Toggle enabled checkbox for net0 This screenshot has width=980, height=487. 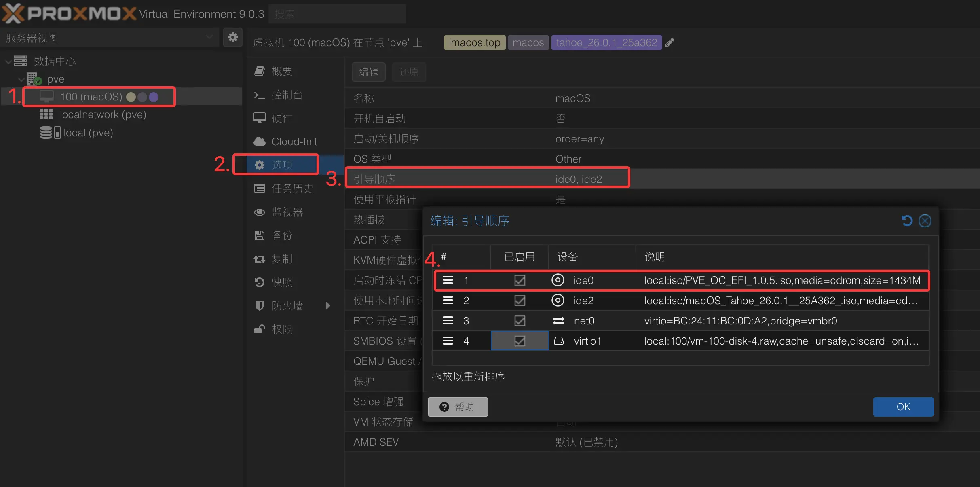click(x=520, y=321)
